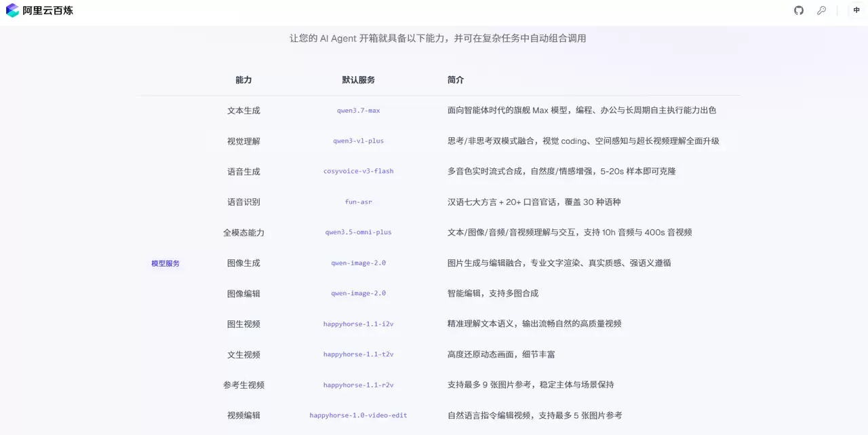
Task: Click the description starting 思考/非思考双模式融合
Action: (583, 141)
